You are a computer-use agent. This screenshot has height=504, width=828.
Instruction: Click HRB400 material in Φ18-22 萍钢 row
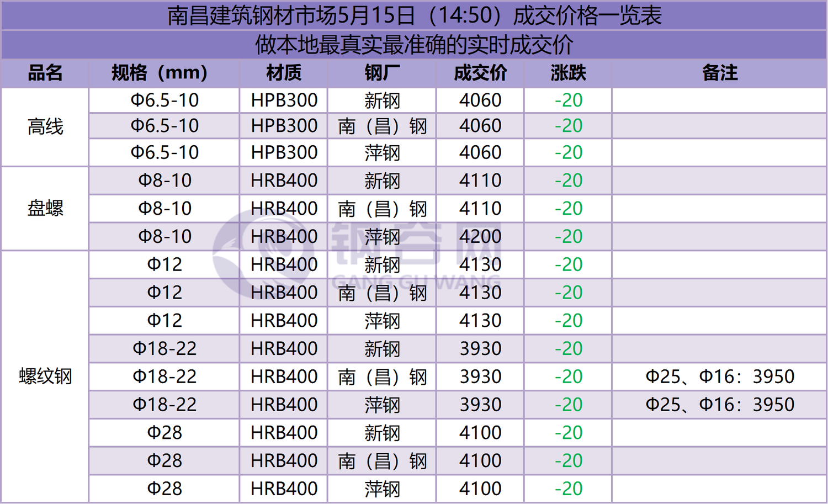pyautogui.click(x=284, y=405)
